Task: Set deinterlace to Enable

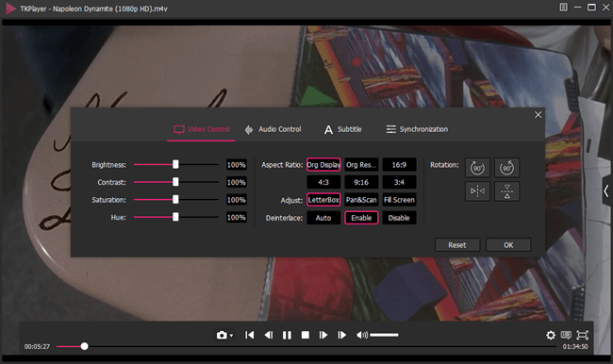Action: 361,218
